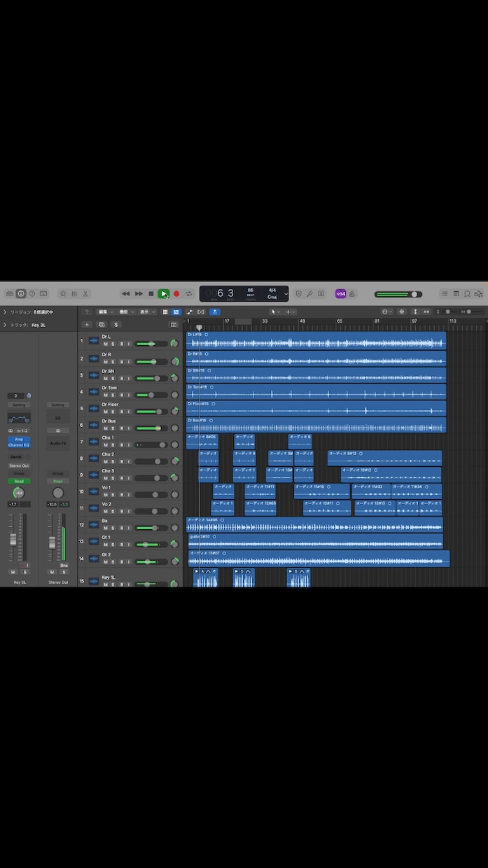
Task: Click the Waveform zoom button
Action: click(402, 311)
